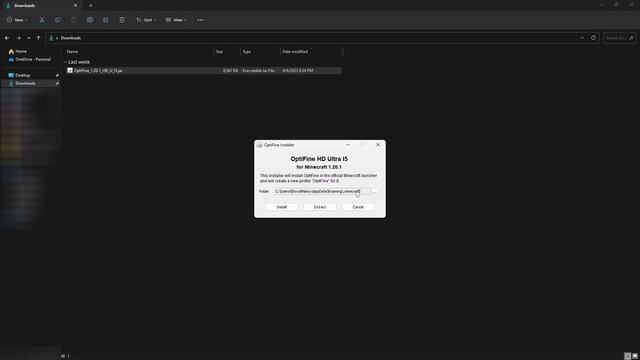Collapse the Last week group

pos(65,62)
